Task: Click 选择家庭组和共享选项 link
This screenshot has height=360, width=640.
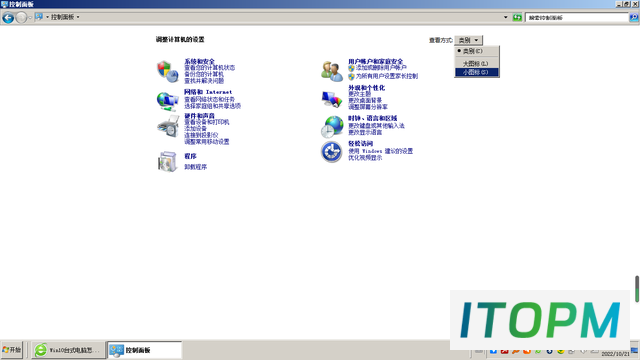Action: click(x=212, y=106)
